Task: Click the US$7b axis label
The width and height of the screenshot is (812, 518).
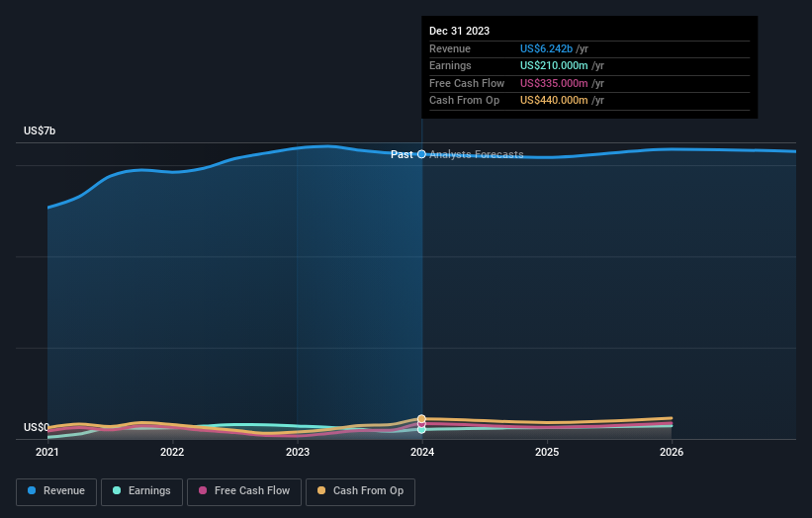Action: coord(40,130)
